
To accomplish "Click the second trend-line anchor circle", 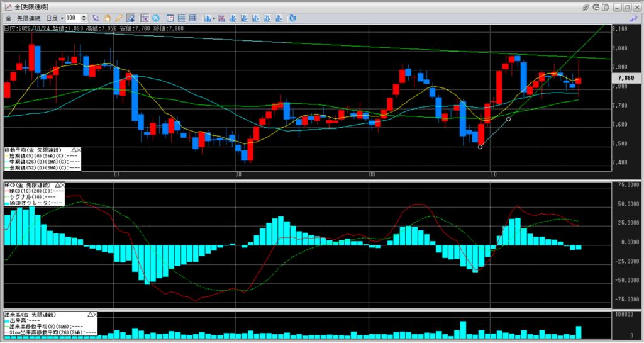I will (508, 119).
